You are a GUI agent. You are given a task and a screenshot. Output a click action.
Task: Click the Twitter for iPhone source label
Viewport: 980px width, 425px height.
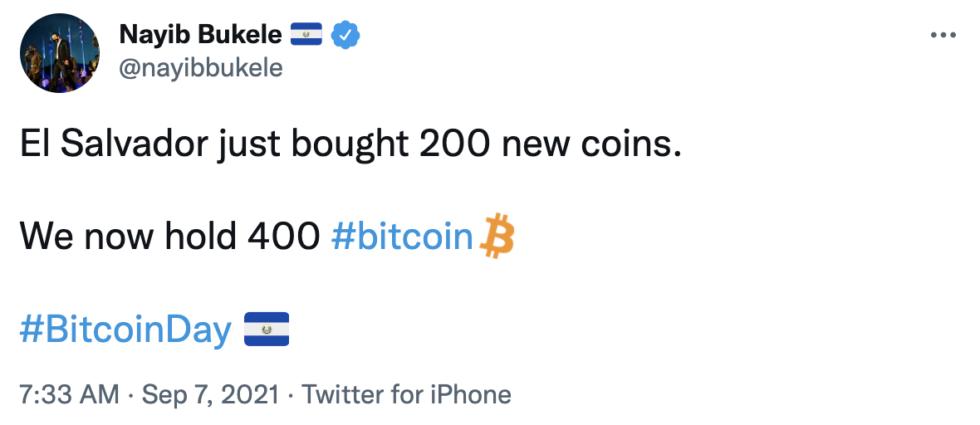coord(406,394)
